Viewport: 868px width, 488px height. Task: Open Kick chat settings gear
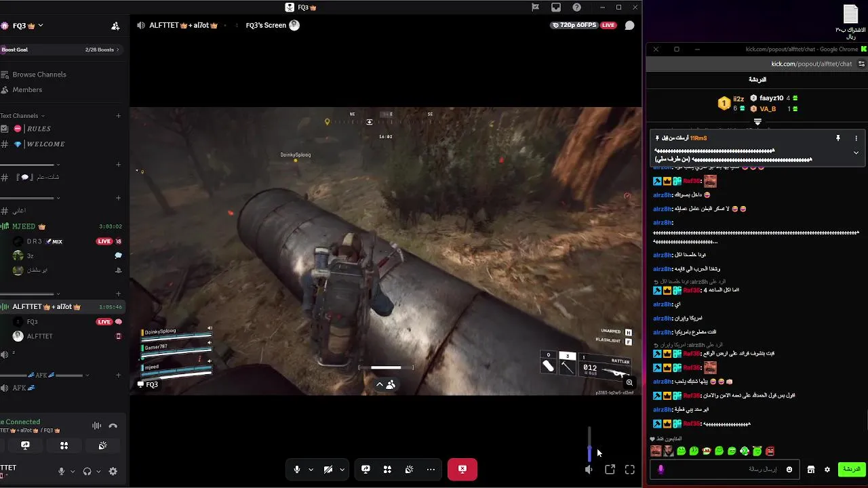click(827, 469)
